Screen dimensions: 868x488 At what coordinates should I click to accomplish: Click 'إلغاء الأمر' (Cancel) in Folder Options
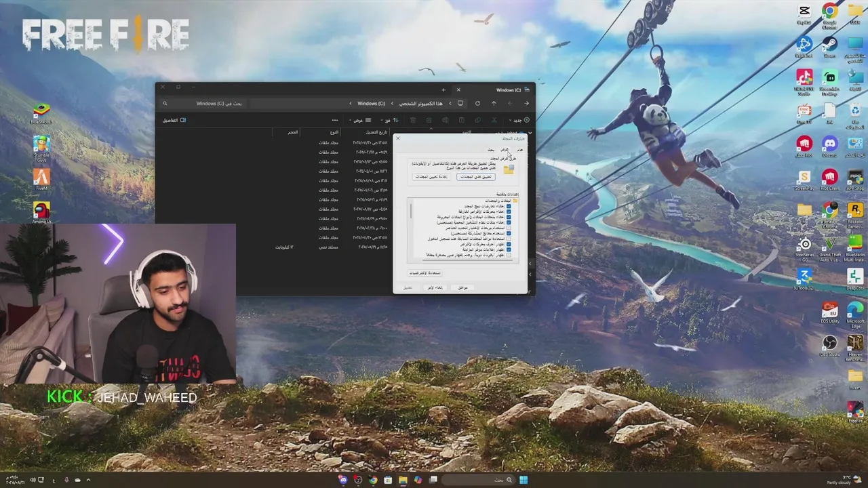(x=434, y=287)
